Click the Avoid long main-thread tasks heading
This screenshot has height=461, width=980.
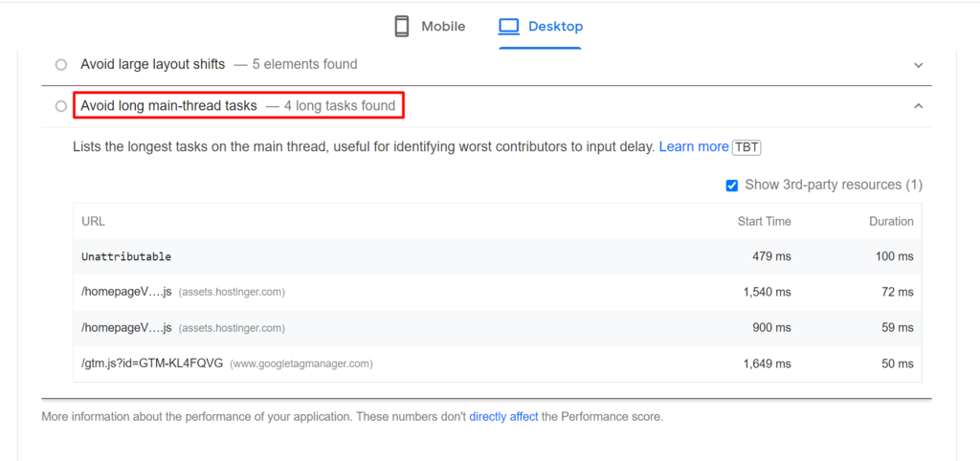click(168, 106)
